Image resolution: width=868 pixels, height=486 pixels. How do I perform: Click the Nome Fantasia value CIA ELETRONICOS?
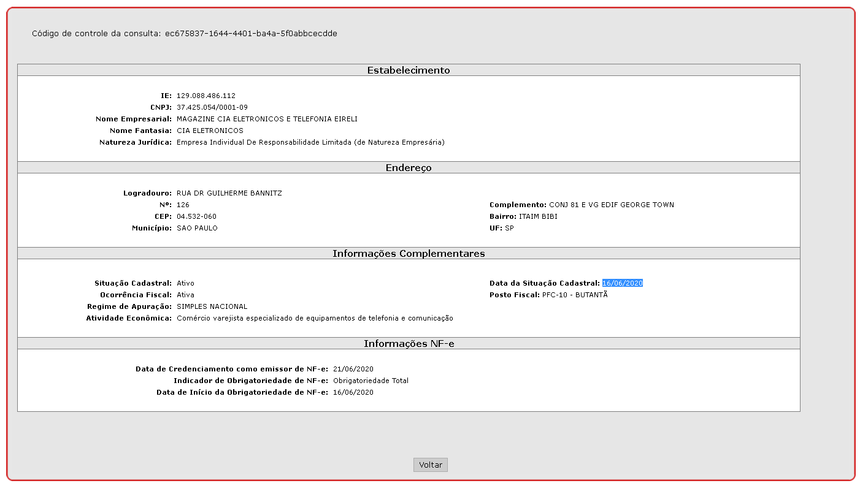click(210, 131)
